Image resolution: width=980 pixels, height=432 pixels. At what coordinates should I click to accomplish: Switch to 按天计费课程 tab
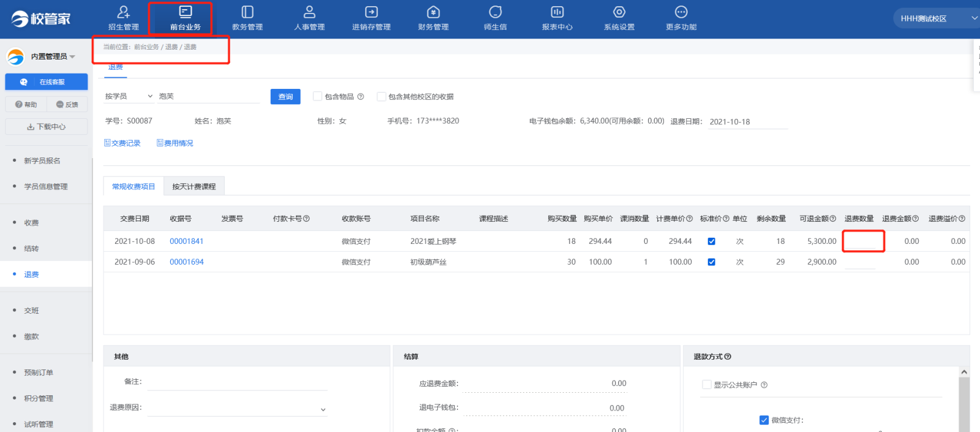coord(194,186)
